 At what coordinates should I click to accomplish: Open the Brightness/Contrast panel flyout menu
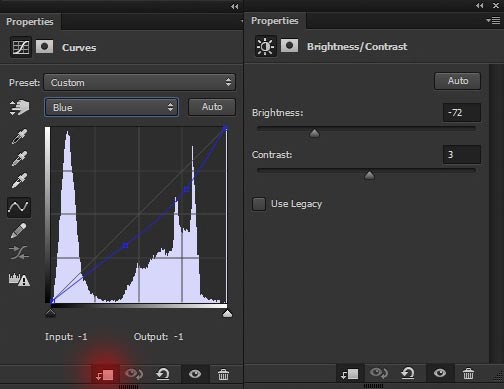coord(493,21)
